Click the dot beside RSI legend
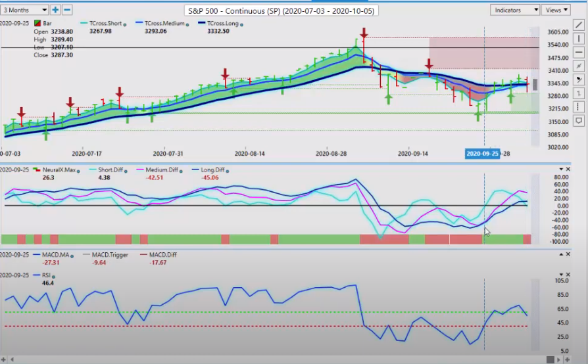 click(x=54, y=277)
